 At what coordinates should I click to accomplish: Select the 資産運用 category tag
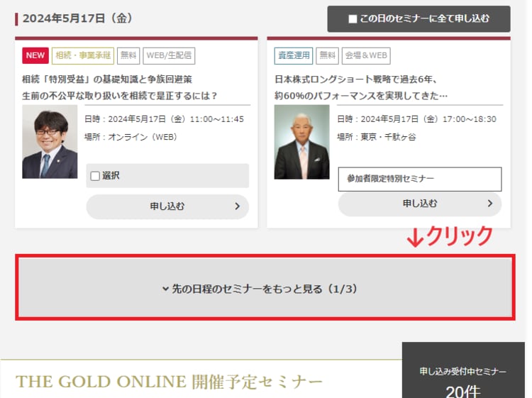293,56
